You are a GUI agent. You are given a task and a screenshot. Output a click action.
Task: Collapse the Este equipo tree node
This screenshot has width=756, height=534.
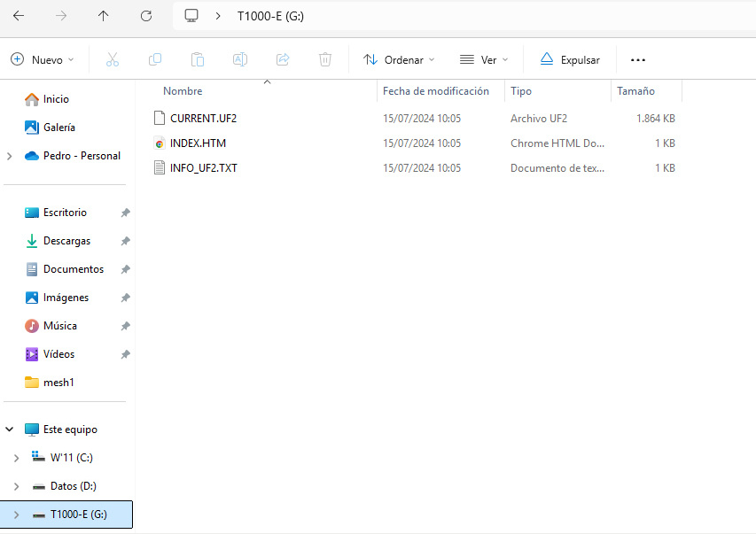pyautogui.click(x=9, y=429)
